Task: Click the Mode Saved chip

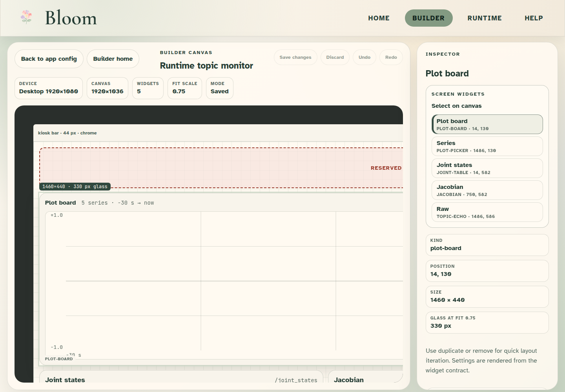Action: tap(220, 88)
